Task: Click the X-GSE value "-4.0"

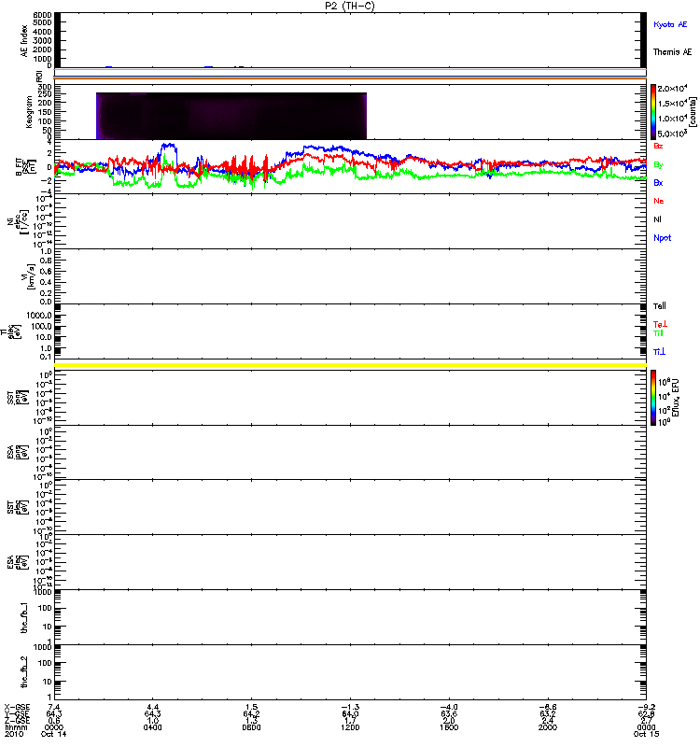Action: (x=449, y=708)
